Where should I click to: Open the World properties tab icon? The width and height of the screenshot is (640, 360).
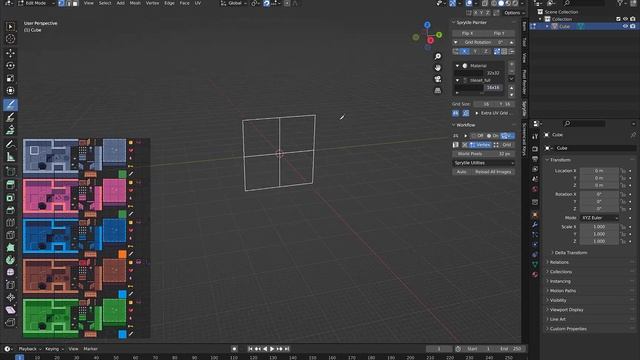[535, 189]
